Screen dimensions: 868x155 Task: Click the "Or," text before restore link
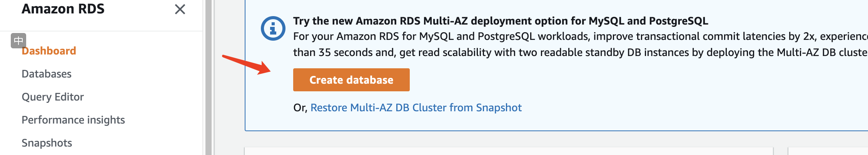click(x=300, y=108)
